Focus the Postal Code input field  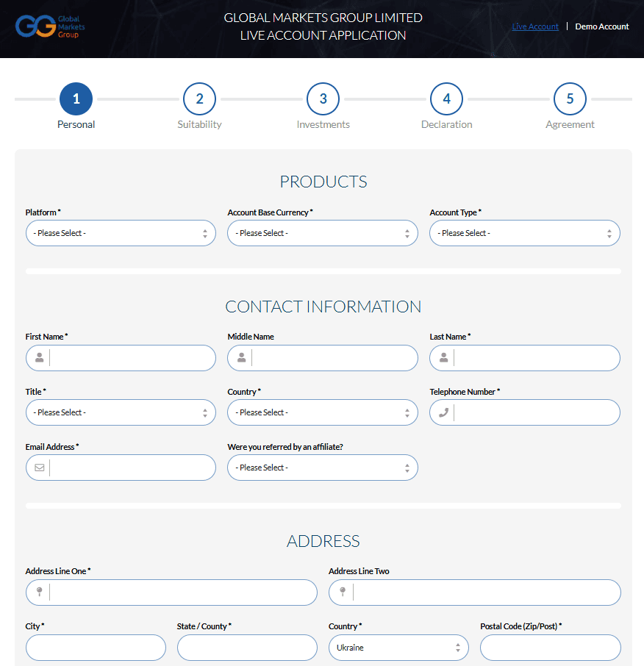[x=551, y=648]
